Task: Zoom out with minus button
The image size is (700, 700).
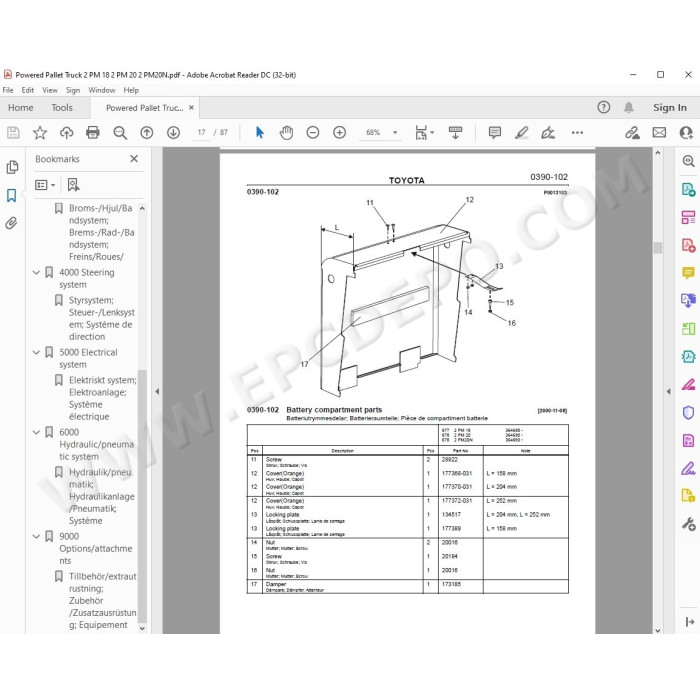Action: click(x=313, y=133)
